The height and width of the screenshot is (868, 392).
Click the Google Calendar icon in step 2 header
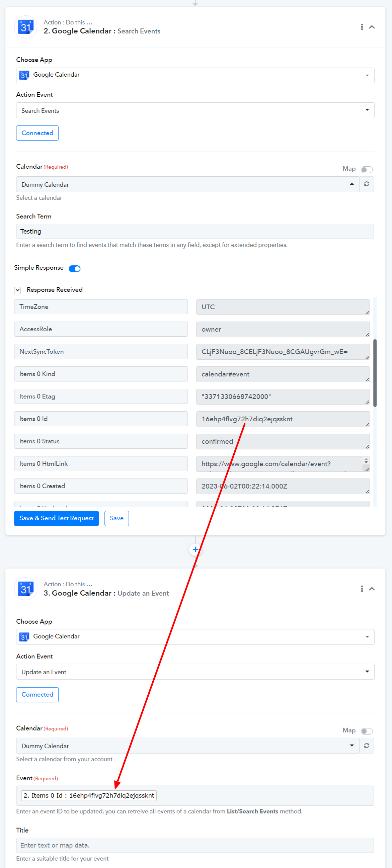[x=26, y=27]
